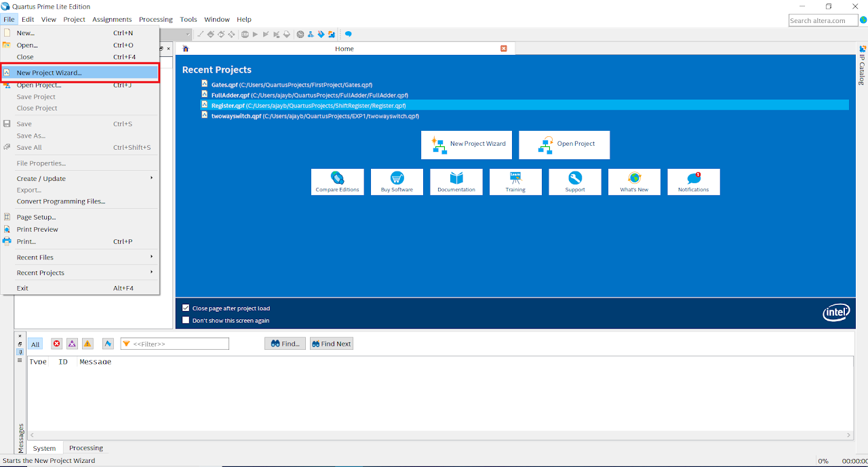
Task: Click the Print printer icon in File menu
Action: pos(7,241)
